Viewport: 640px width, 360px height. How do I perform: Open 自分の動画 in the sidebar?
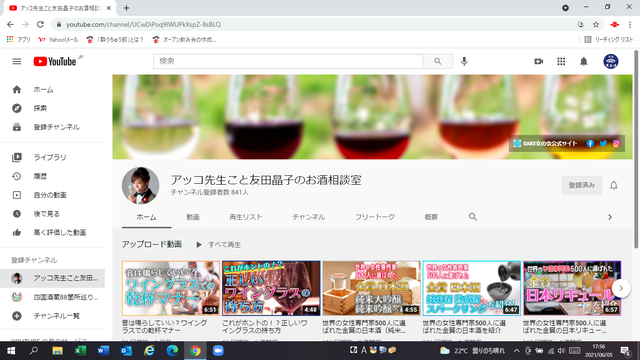pos(52,195)
